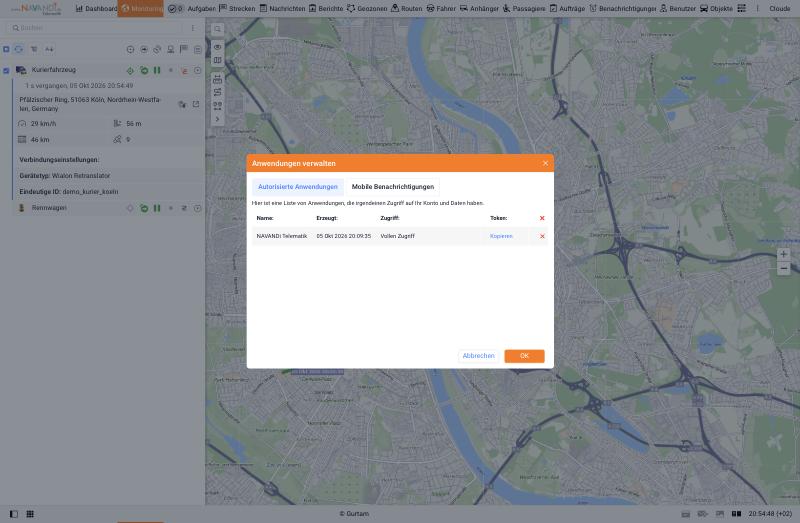This screenshot has width=800, height=523.
Task: Cancel the dialog with Abbrechen
Action: tap(478, 356)
